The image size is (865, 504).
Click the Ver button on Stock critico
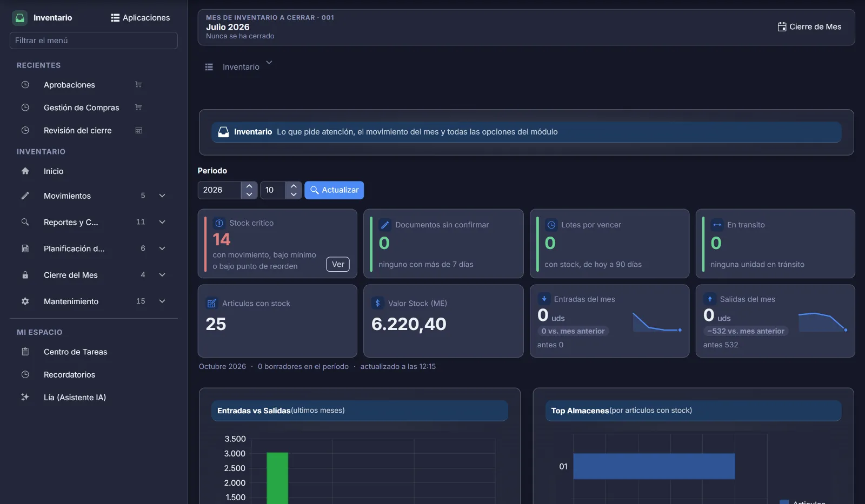click(x=338, y=264)
